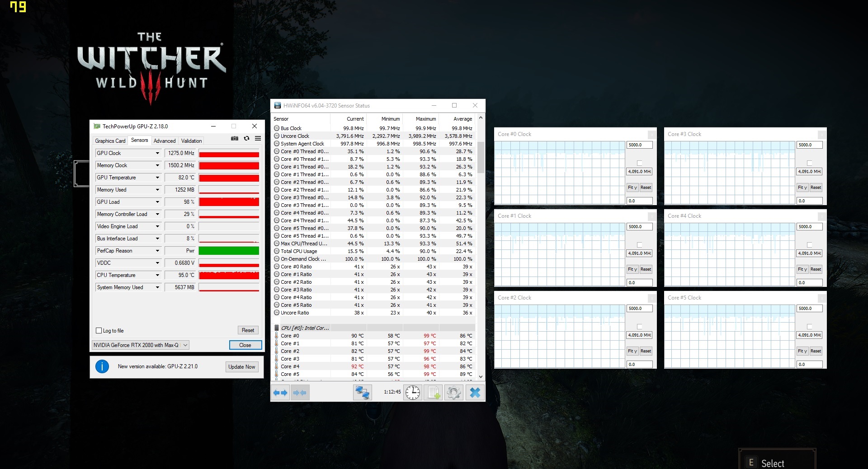868x469 pixels.
Task: Click the 4,091.0 MHz value in Core #2 Clock graph
Action: 639,335
